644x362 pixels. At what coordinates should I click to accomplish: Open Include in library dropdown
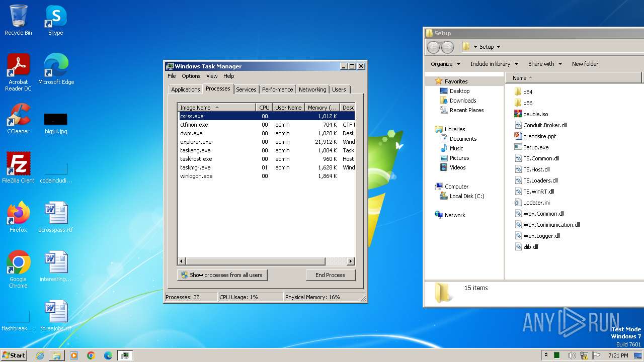(x=494, y=64)
